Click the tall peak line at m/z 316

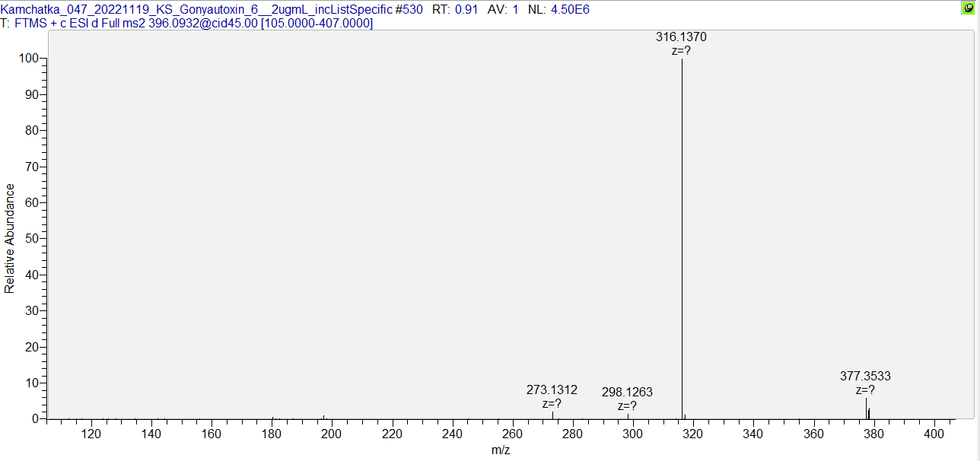click(682, 228)
